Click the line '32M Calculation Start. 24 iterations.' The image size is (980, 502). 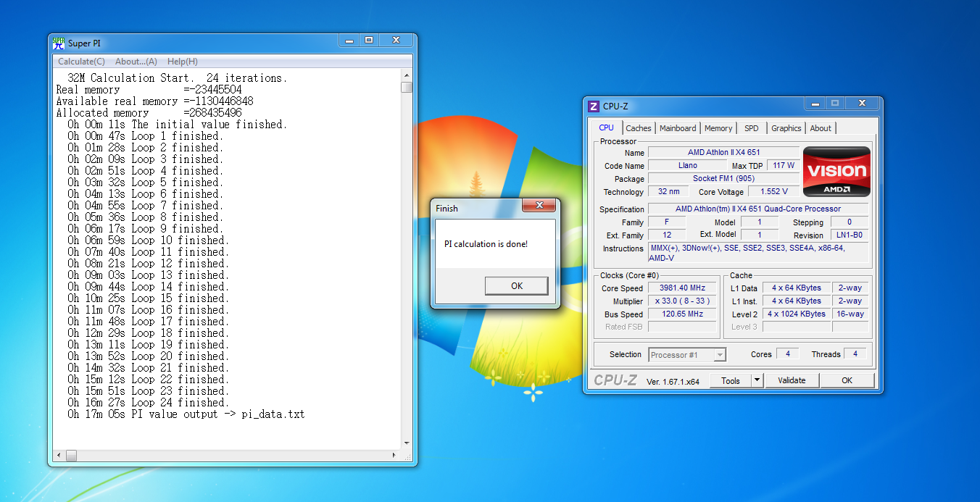coord(177,78)
